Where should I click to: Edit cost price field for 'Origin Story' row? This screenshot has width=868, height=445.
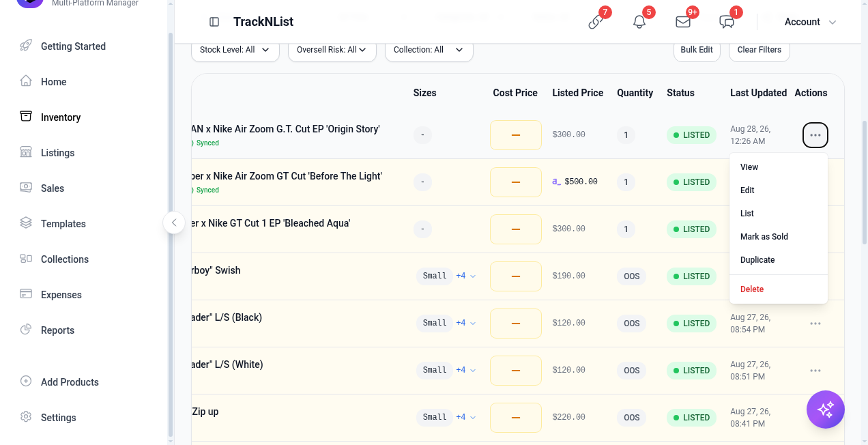coord(516,135)
